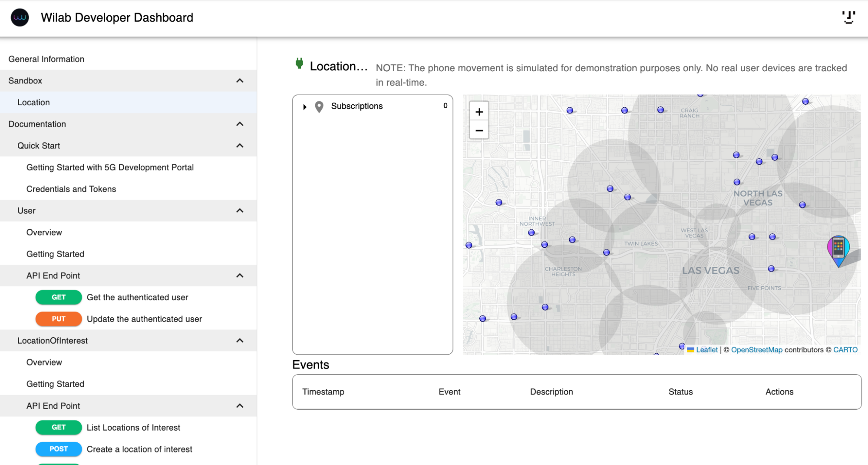Screen dimensions: 868x465
Task: Open General Information page
Action: (128, 59)
